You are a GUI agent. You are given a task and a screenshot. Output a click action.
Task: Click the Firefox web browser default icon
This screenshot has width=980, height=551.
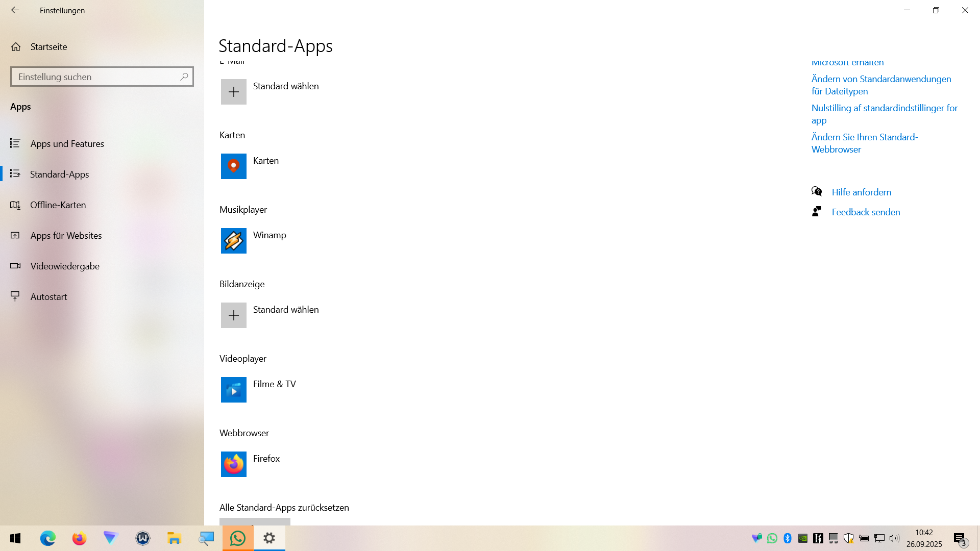click(x=233, y=464)
